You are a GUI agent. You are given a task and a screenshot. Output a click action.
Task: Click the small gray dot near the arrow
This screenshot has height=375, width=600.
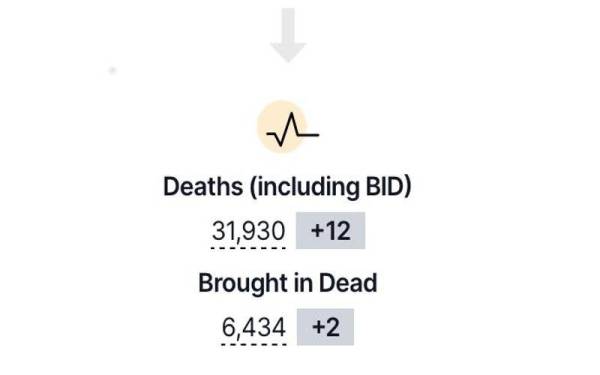(x=112, y=70)
